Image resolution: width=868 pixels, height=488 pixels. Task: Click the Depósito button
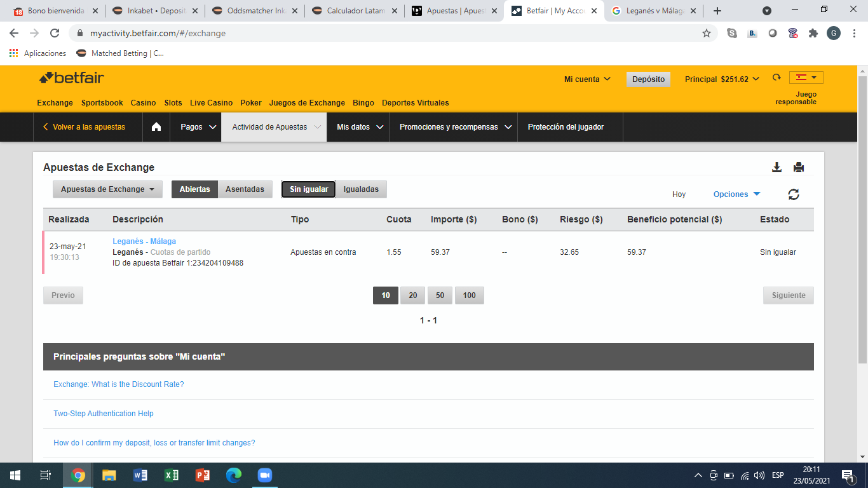click(648, 79)
